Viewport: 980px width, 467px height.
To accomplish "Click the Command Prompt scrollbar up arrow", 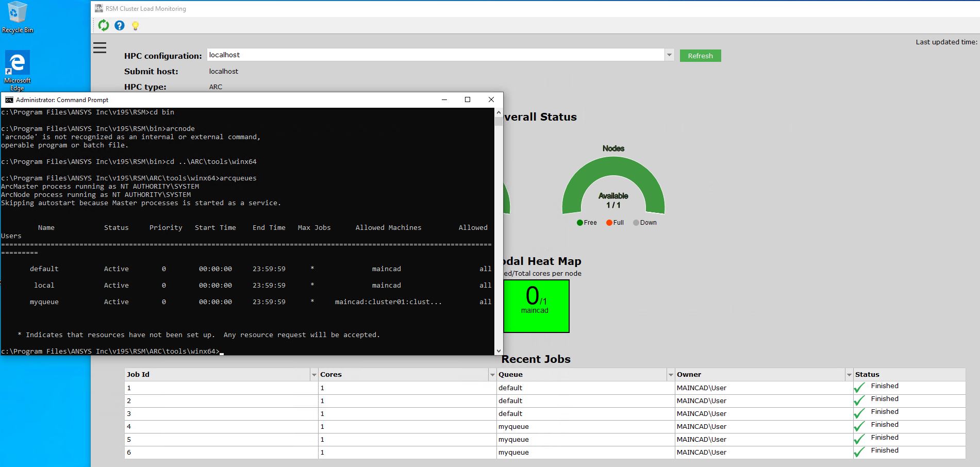I will pos(499,112).
